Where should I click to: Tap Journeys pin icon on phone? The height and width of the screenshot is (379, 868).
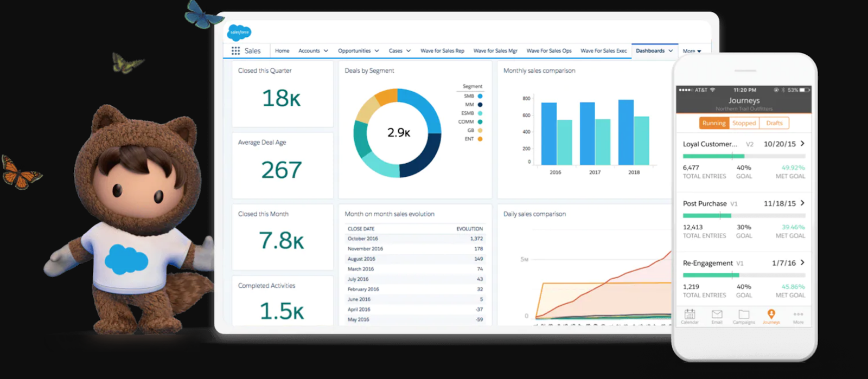click(771, 313)
